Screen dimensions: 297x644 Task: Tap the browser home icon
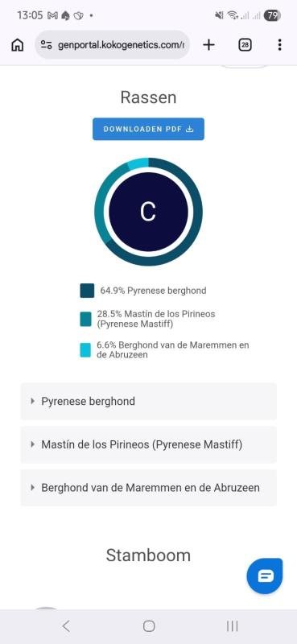click(x=17, y=45)
